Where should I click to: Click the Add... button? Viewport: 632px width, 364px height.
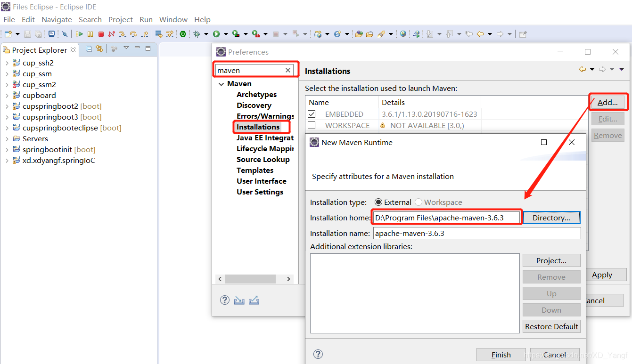tap(607, 102)
